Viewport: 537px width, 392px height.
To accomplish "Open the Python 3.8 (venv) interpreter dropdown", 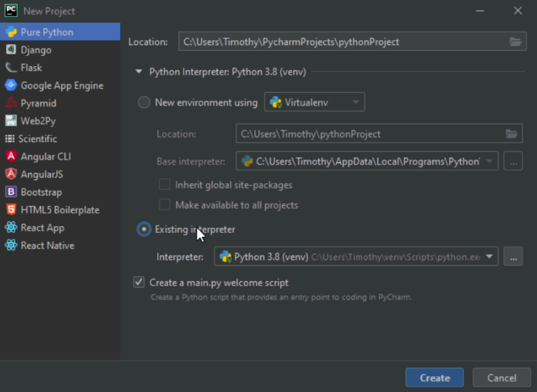I will tap(489, 256).
